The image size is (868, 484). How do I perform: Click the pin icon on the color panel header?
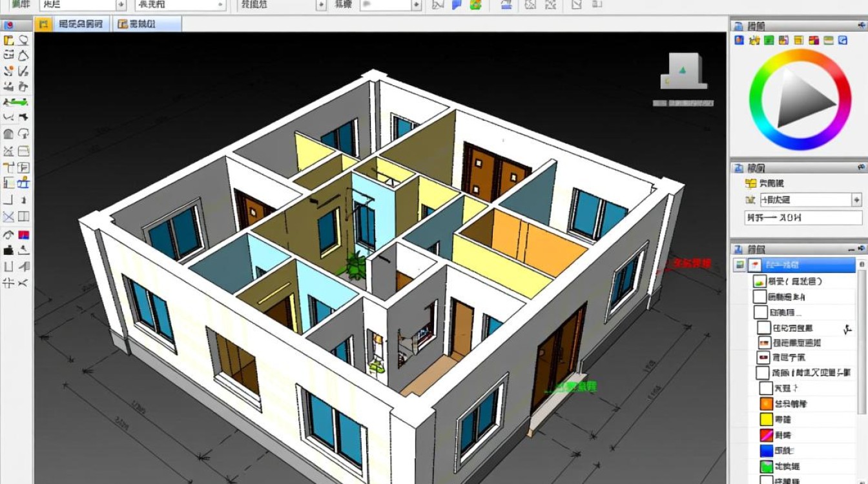(862, 25)
